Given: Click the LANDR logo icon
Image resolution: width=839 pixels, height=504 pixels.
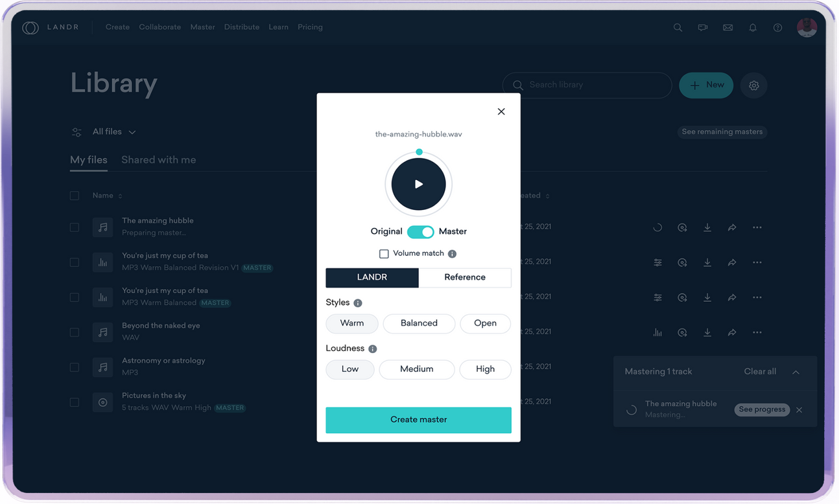Looking at the screenshot, I should 30,28.
